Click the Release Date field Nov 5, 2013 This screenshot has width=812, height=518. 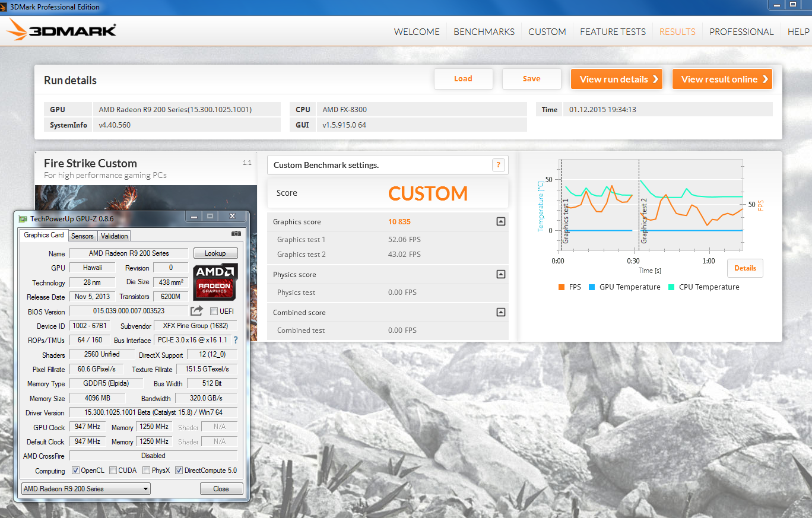click(92, 297)
